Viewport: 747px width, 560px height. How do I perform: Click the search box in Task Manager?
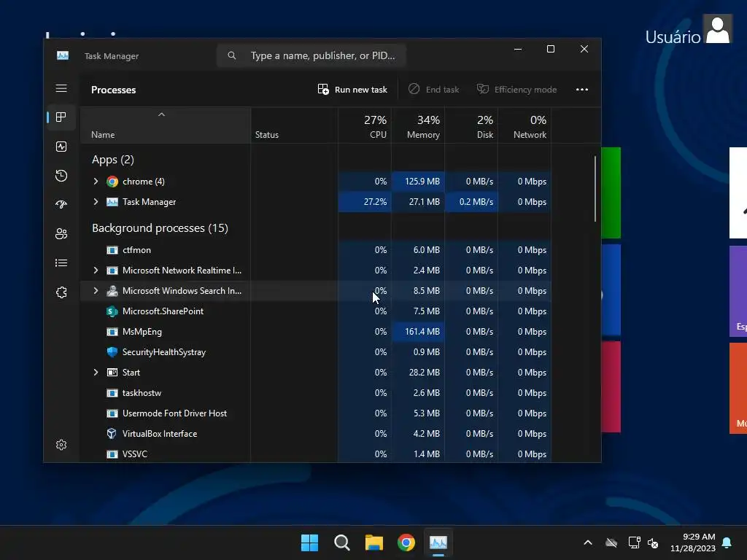311,55
